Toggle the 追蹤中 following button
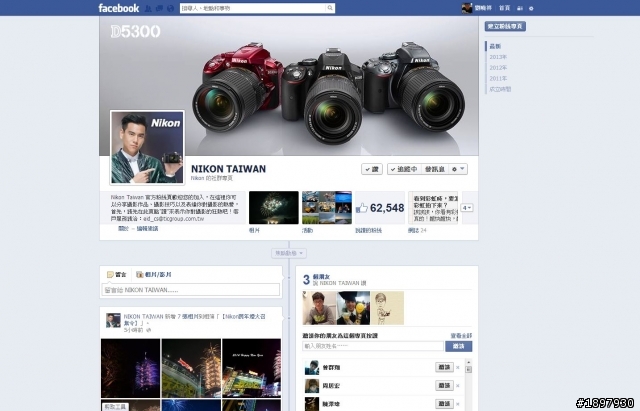Image resolution: width=640 pixels, height=411 pixels. tap(404, 169)
